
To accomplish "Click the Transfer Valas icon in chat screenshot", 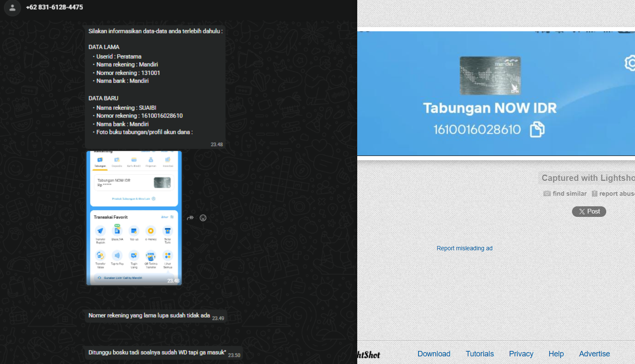I will pyautogui.click(x=100, y=256).
